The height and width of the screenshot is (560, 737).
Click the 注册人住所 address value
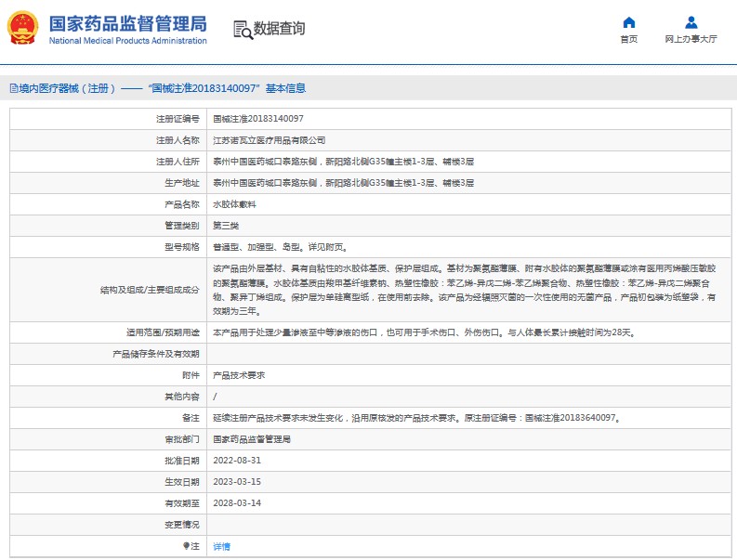(x=343, y=162)
